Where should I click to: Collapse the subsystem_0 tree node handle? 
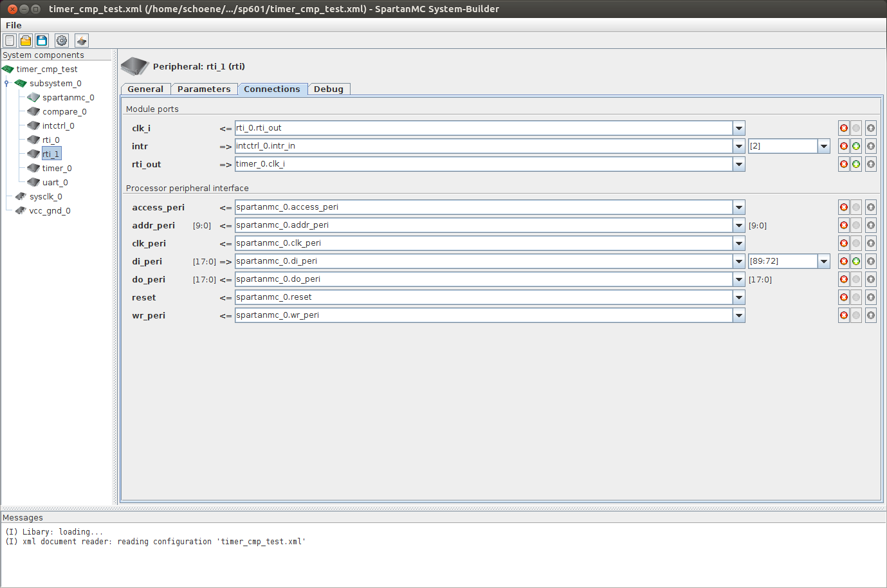[6, 83]
